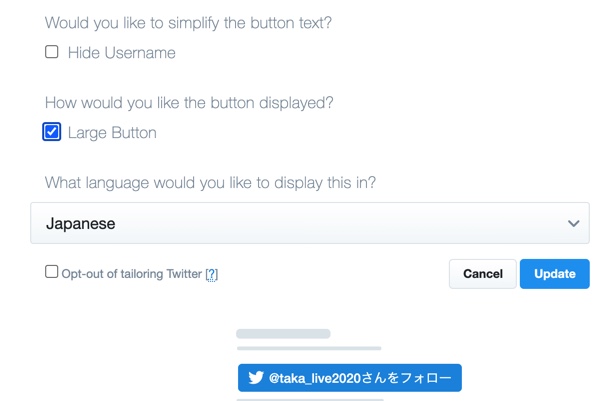Click the Cancel button
This screenshot has height=401, width=611.
tap(483, 274)
